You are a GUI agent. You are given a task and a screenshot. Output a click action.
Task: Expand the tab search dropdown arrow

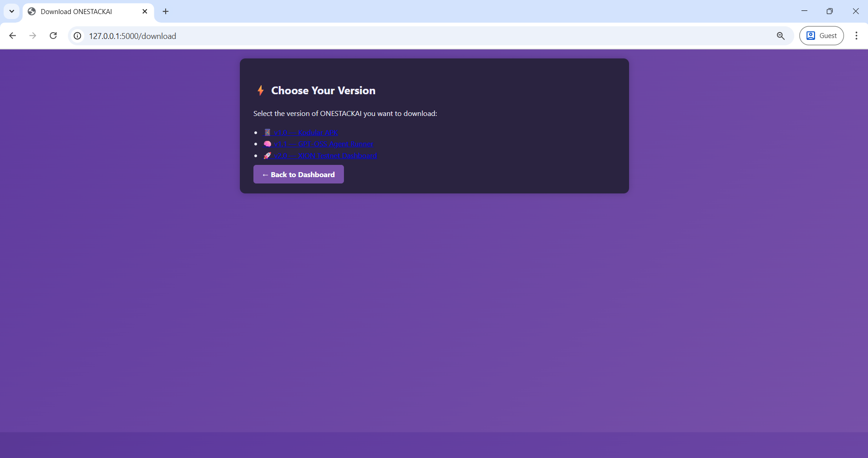pos(12,11)
